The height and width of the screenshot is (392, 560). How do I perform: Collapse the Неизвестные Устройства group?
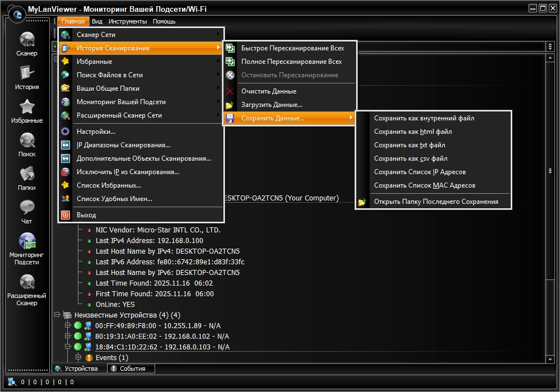[57, 315]
